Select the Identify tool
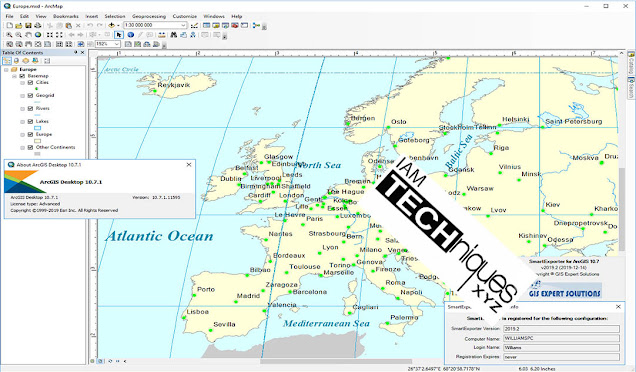The height and width of the screenshot is (372, 636). (131, 35)
